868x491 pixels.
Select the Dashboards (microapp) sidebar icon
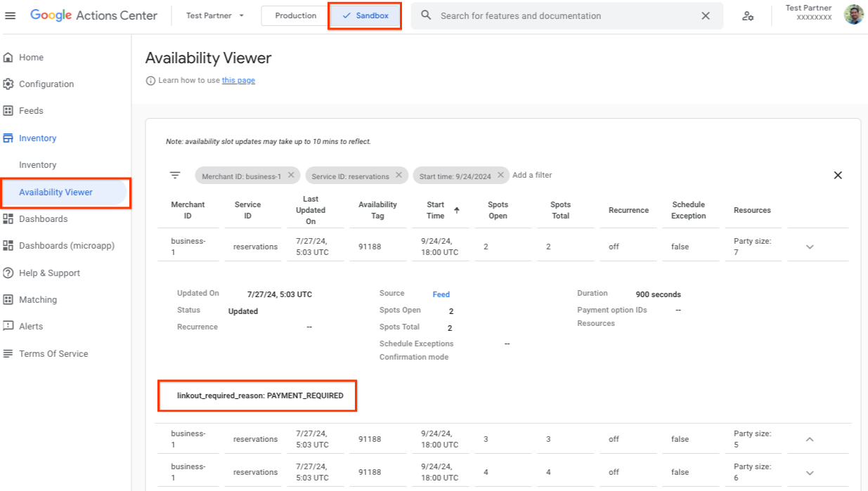(10, 246)
